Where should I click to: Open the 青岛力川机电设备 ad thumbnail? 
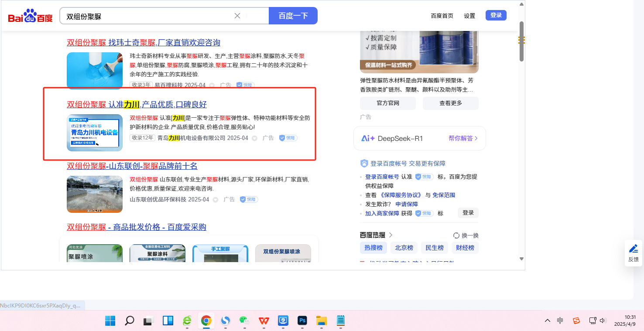tap(95, 133)
